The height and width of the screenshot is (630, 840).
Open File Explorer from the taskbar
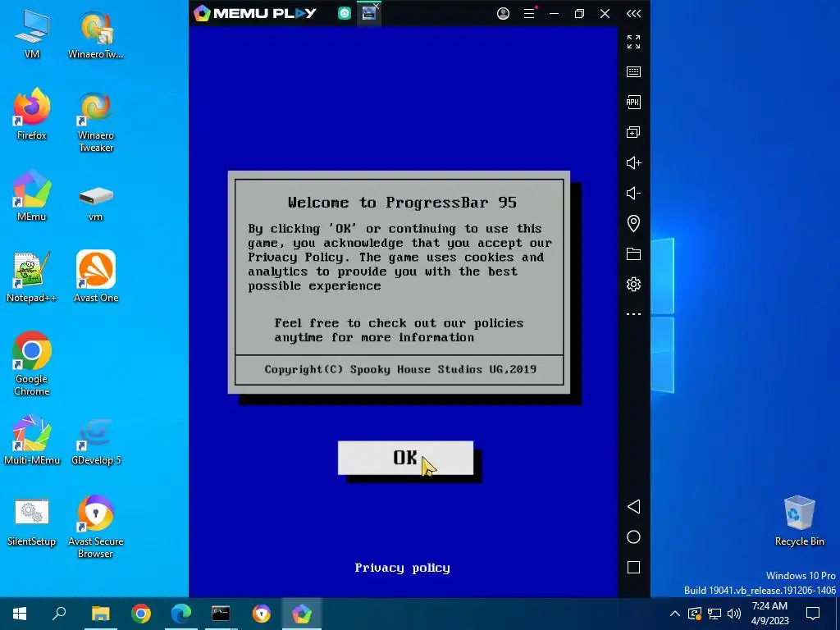pyautogui.click(x=100, y=614)
